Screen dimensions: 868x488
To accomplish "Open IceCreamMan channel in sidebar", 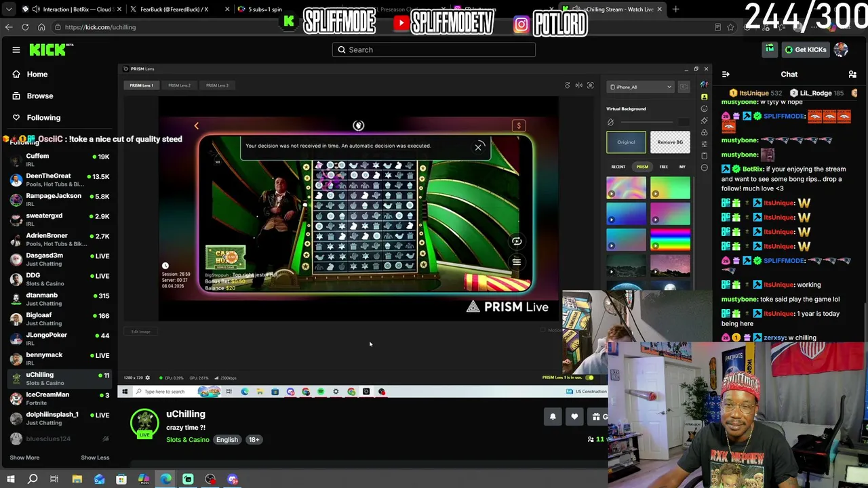I will click(x=59, y=399).
